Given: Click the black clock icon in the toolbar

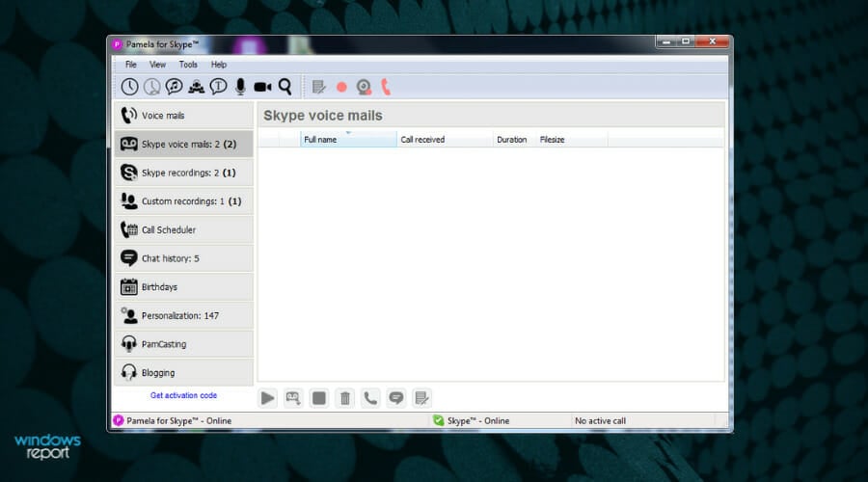Looking at the screenshot, I should (x=129, y=87).
